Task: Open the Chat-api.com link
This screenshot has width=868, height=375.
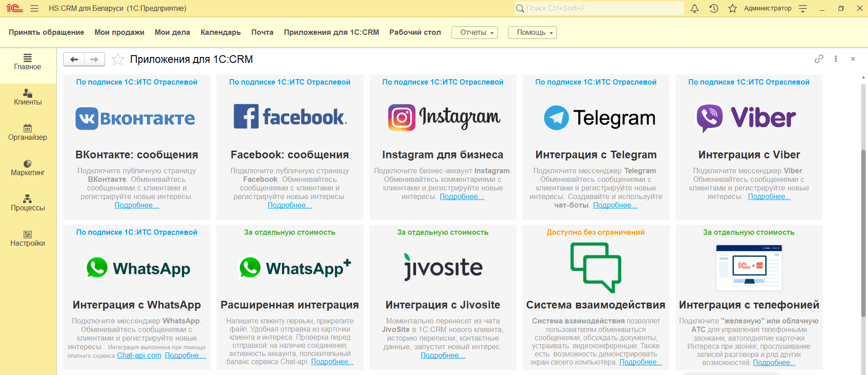Action: (139, 356)
